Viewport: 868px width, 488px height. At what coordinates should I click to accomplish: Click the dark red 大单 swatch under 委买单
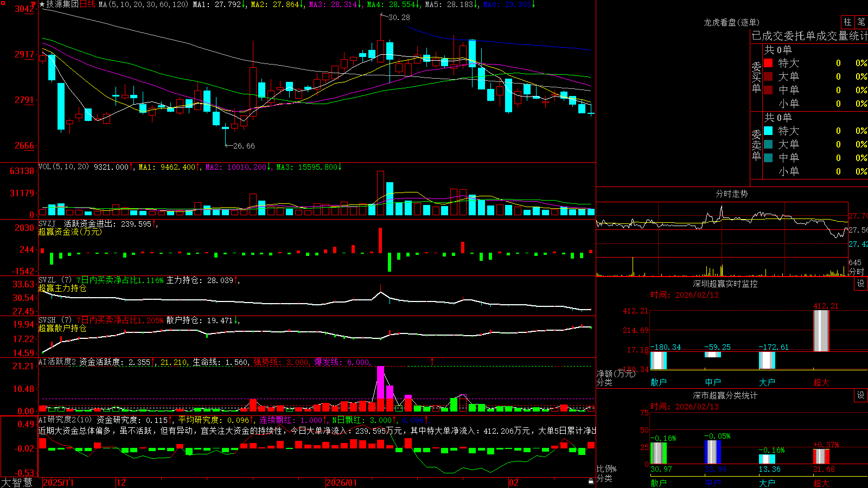pyautogui.click(x=768, y=76)
